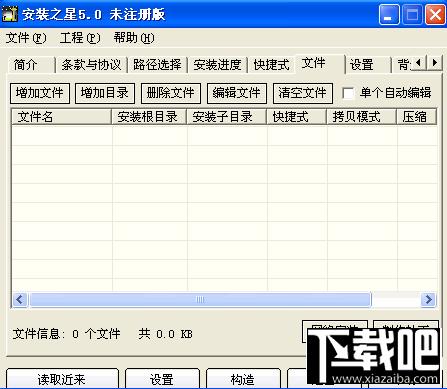Click the 增加文件 button

click(x=40, y=93)
